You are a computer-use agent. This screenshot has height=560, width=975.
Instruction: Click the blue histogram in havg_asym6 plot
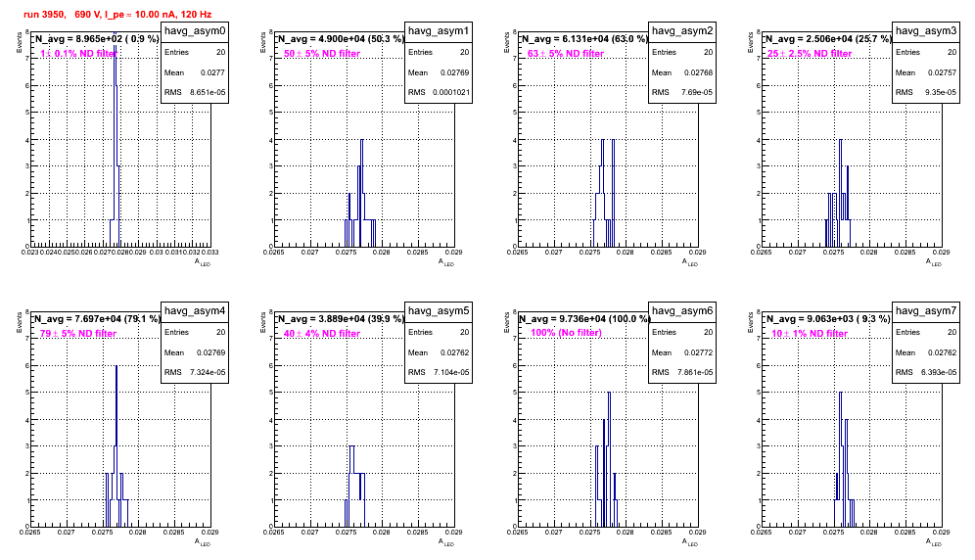(x=608, y=460)
